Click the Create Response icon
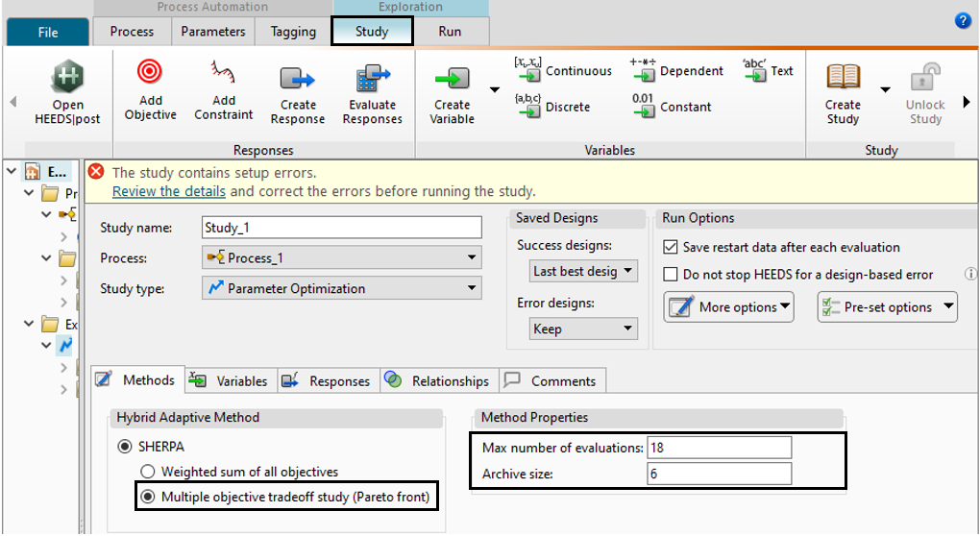This screenshot has width=980, height=536. point(297,79)
